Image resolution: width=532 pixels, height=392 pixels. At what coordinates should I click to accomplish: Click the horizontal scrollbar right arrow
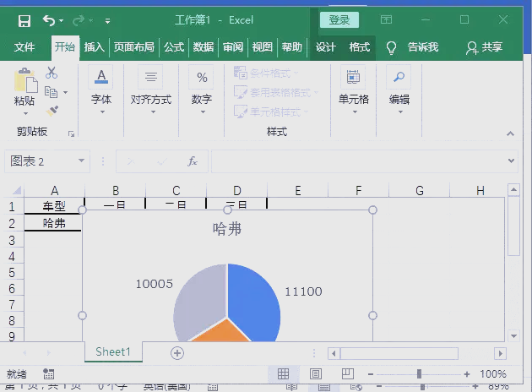(500, 353)
